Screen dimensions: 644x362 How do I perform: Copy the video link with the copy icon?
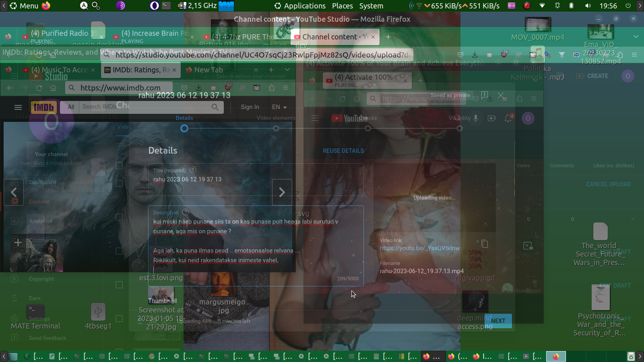click(x=485, y=244)
